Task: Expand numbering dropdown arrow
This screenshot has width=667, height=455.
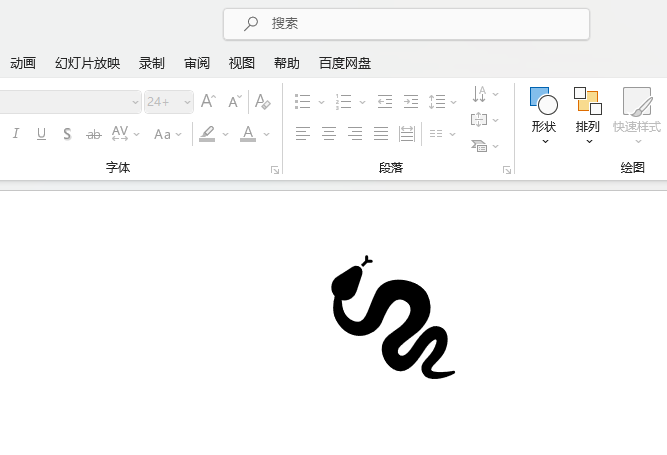Action: coord(362,102)
